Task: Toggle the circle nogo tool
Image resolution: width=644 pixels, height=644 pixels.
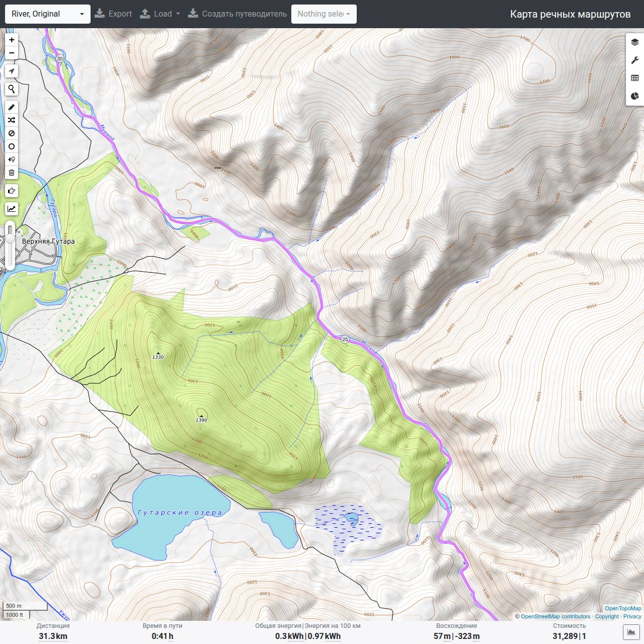Action: point(12,146)
